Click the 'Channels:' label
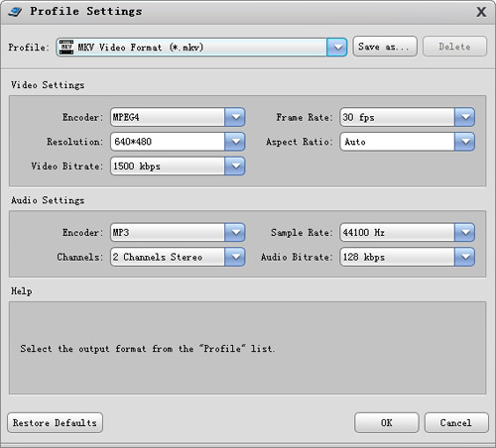This screenshot has width=496, height=448. pos(79,257)
